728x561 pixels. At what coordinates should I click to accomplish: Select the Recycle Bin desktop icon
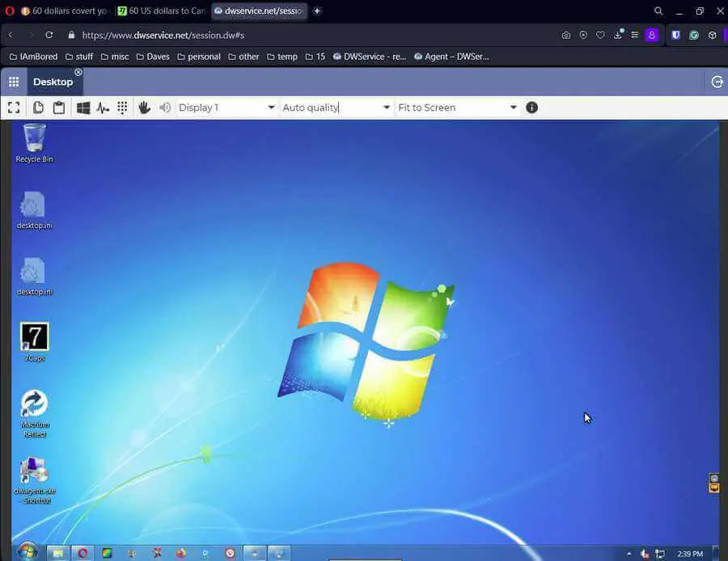[34, 143]
